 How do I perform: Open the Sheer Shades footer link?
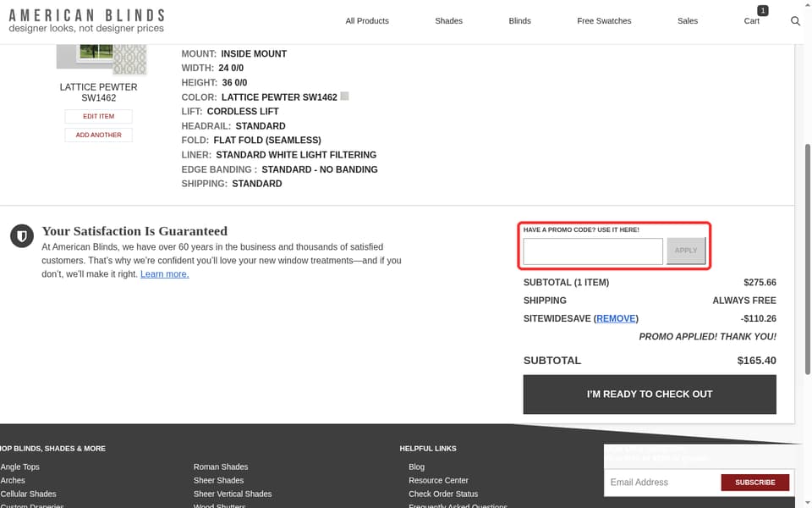click(x=218, y=480)
